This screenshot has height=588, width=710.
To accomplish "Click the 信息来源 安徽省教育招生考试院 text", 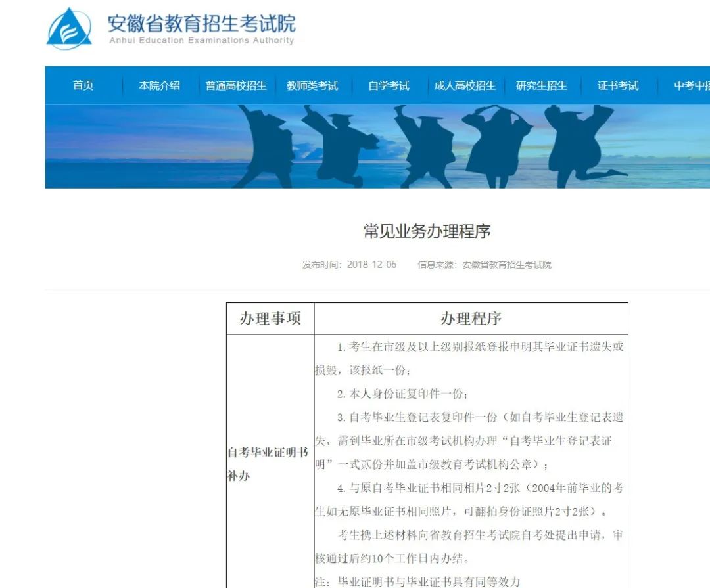I will 485,265.
